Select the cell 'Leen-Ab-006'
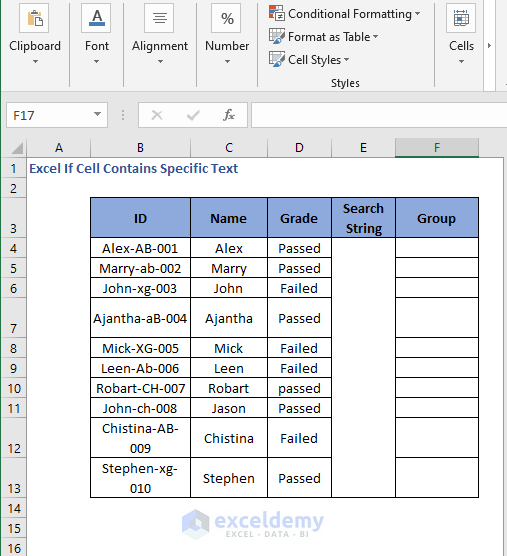The height and width of the screenshot is (556, 507). point(140,368)
